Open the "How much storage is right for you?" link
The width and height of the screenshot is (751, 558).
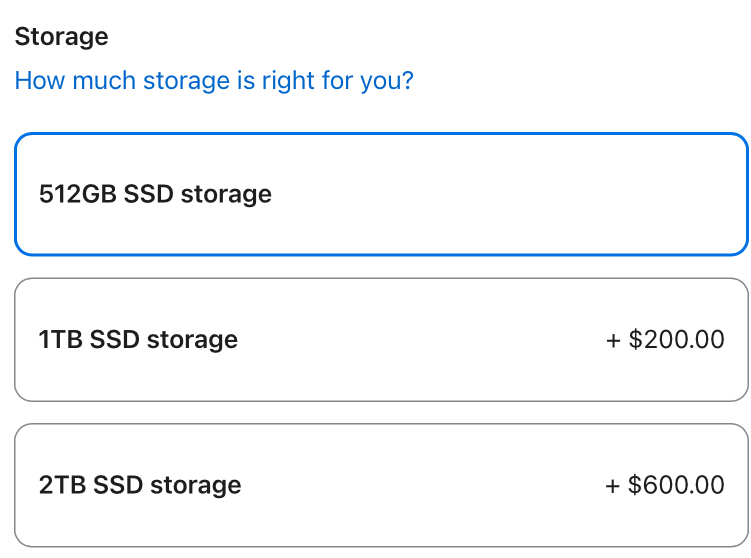pyautogui.click(x=214, y=80)
